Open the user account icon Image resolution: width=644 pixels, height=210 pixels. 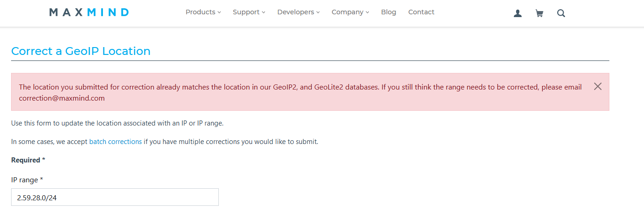tap(518, 14)
